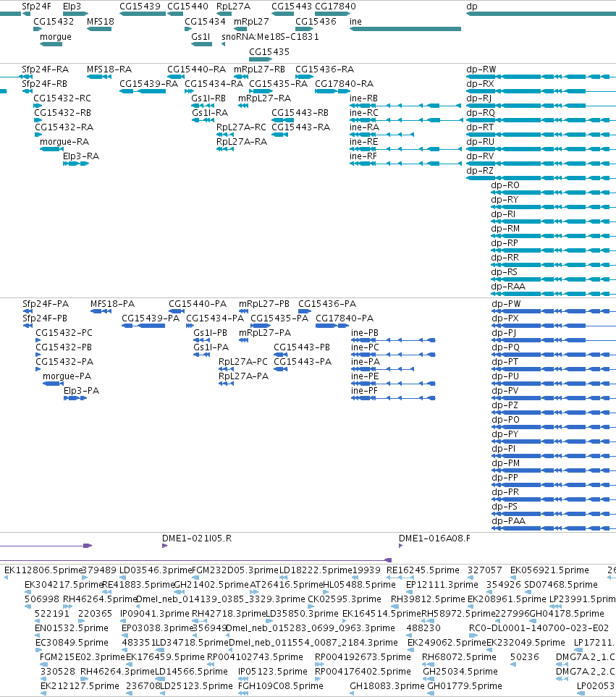
Task: Click the snoRNA:Me18S-C1831 label
Action: [270, 36]
